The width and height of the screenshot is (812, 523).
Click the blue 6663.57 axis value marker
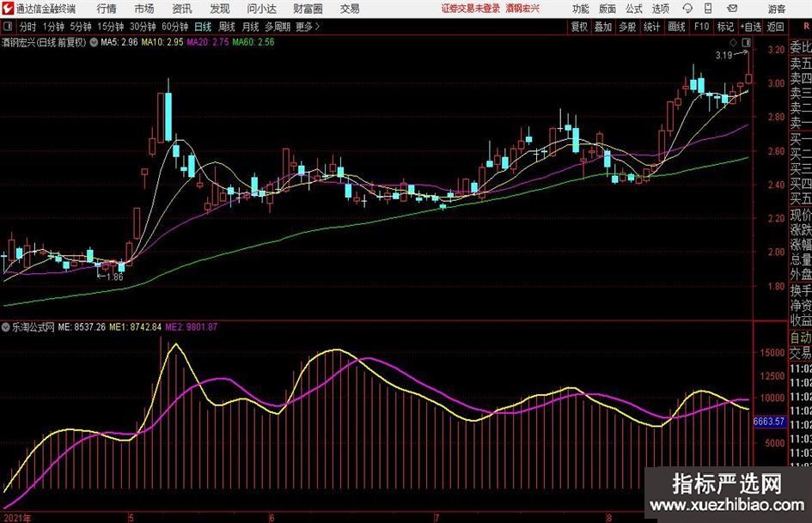pos(769,422)
